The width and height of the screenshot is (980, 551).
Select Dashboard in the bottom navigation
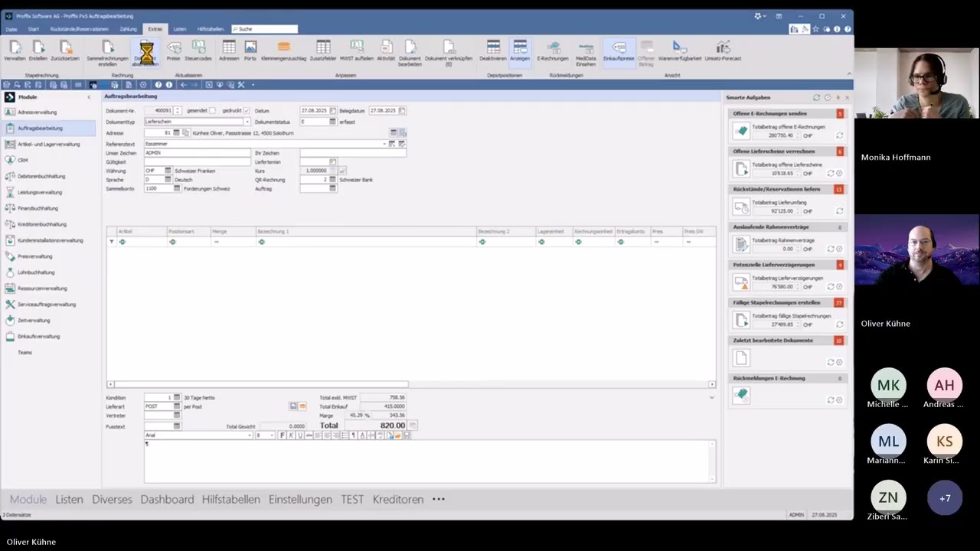(x=167, y=499)
